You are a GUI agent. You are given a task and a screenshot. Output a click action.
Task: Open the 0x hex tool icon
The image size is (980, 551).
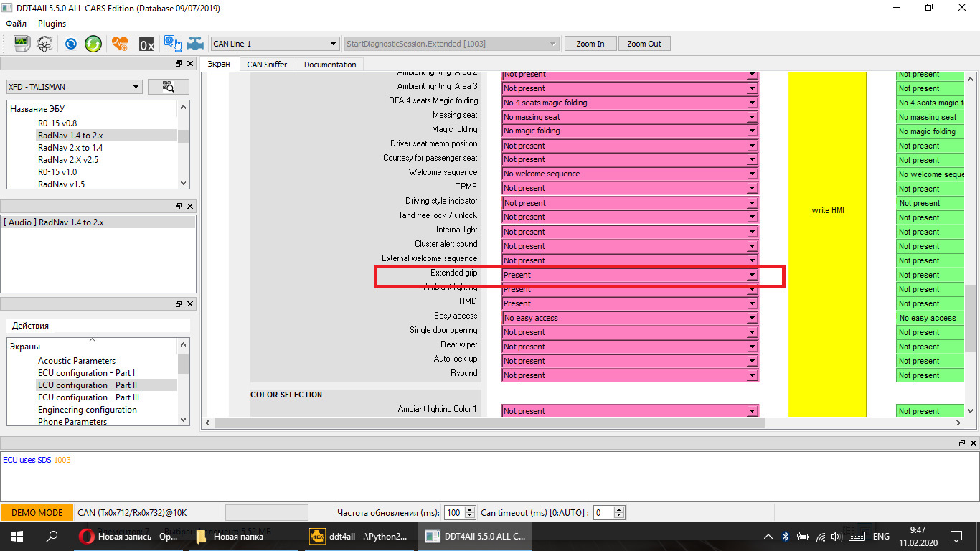pyautogui.click(x=146, y=44)
